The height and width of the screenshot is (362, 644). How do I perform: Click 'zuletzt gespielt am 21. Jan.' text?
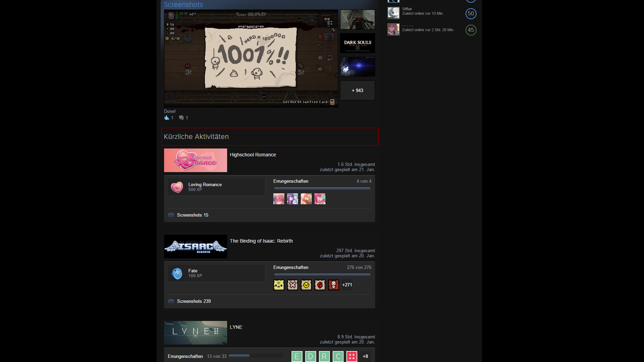347,169
